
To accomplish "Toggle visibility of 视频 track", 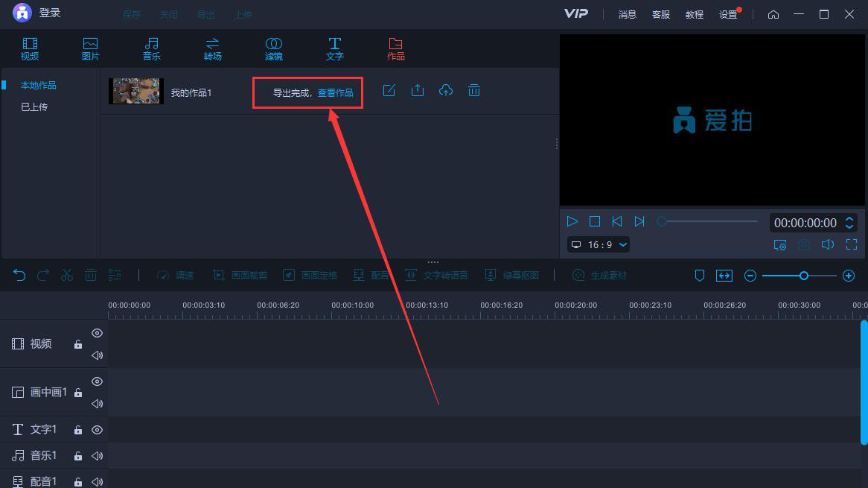I will pos(97,333).
